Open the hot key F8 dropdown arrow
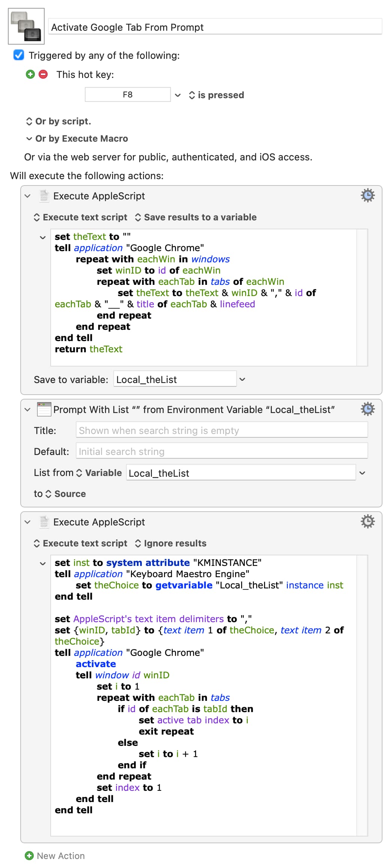 tap(178, 95)
